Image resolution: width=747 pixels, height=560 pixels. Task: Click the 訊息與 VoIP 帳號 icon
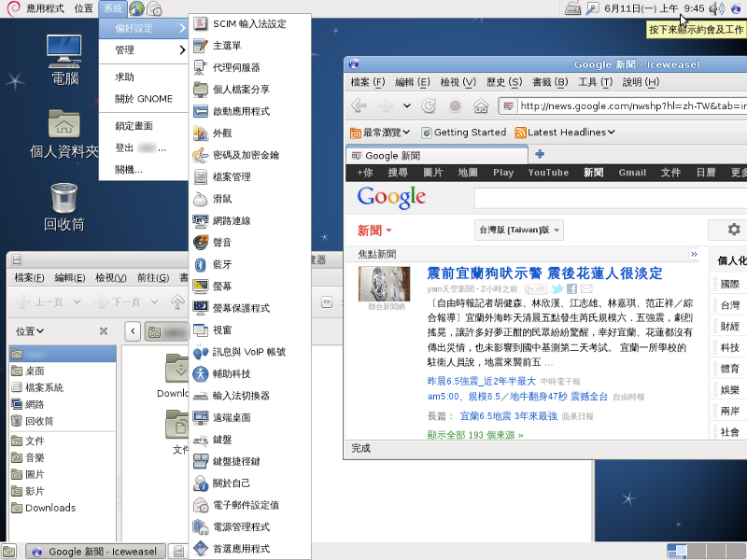[201, 352]
